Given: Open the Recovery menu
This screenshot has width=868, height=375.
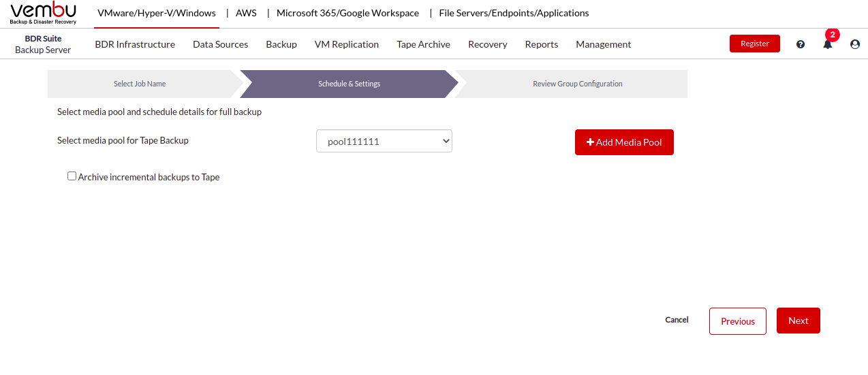Looking at the screenshot, I should [487, 44].
